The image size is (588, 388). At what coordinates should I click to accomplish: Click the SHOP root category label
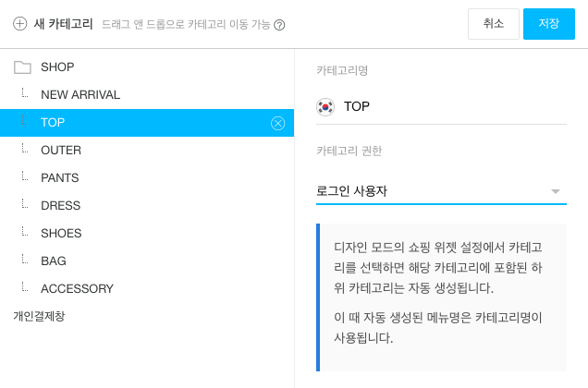(57, 67)
